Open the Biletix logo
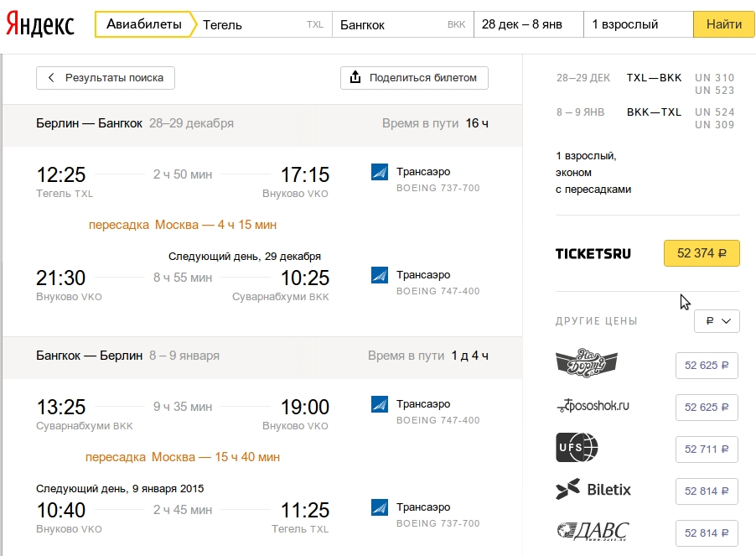This screenshot has height=556, width=756. 593,490
